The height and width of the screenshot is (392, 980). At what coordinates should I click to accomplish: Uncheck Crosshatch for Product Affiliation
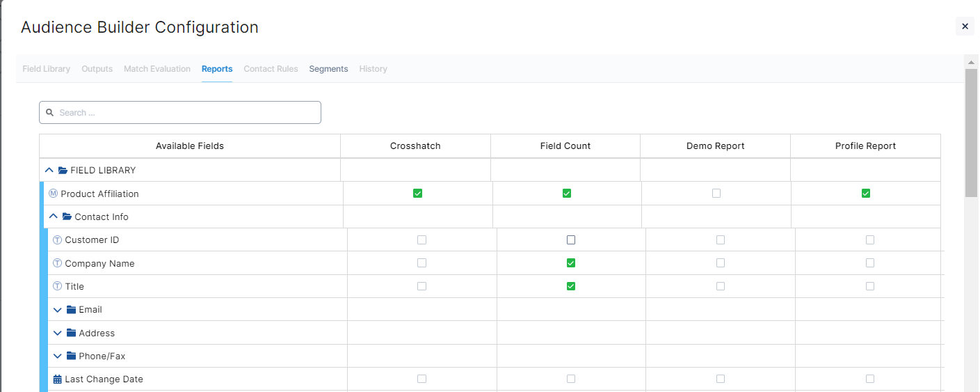pyautogui.click(x=417, y=194)
